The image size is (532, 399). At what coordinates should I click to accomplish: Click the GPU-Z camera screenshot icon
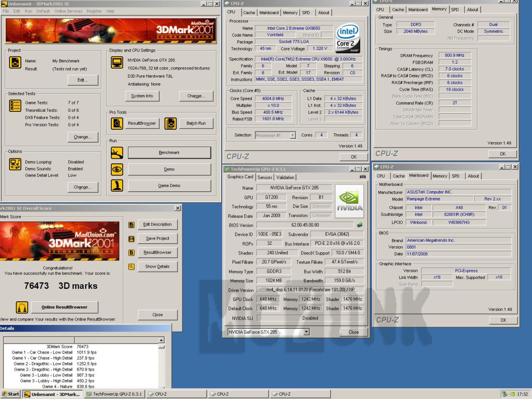pos(362,177)
